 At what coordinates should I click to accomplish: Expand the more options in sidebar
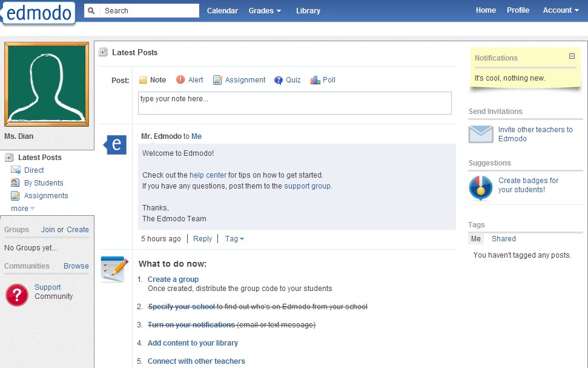coord(23,209)
